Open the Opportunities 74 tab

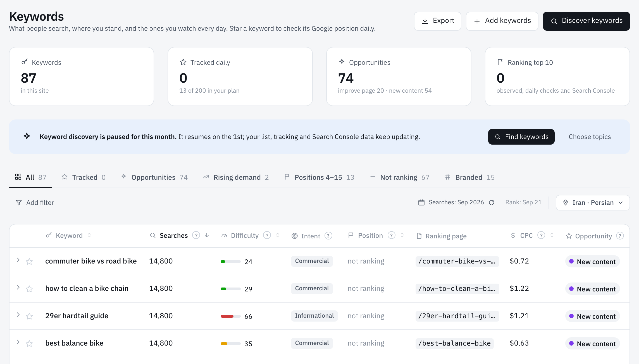(154, 177)
